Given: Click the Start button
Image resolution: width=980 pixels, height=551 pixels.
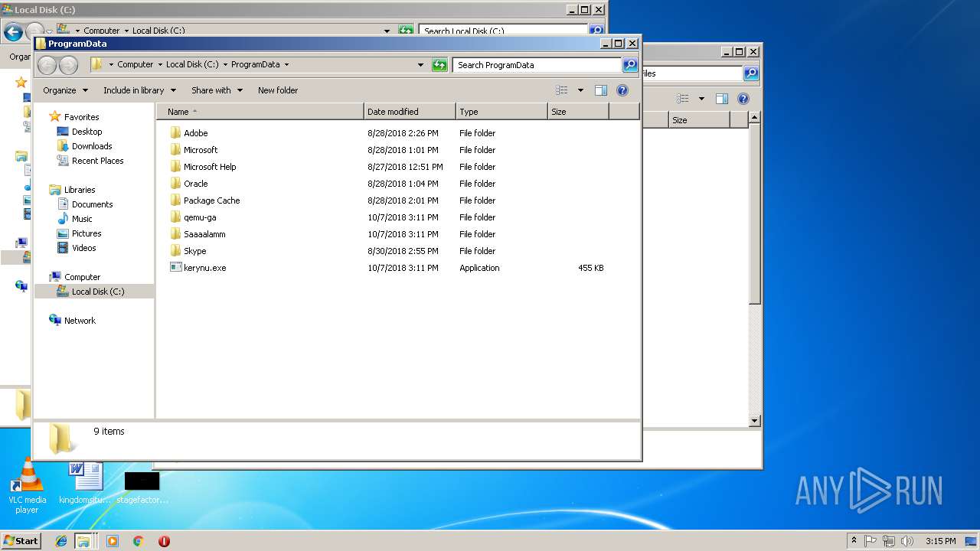Looking at the screenshot, I should pos(21,541).
